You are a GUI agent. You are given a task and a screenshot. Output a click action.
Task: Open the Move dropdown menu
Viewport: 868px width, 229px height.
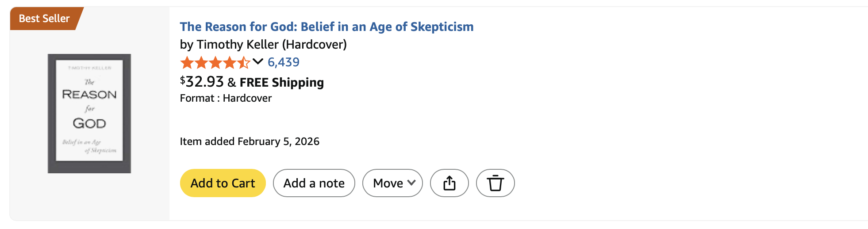coord(388,183)
